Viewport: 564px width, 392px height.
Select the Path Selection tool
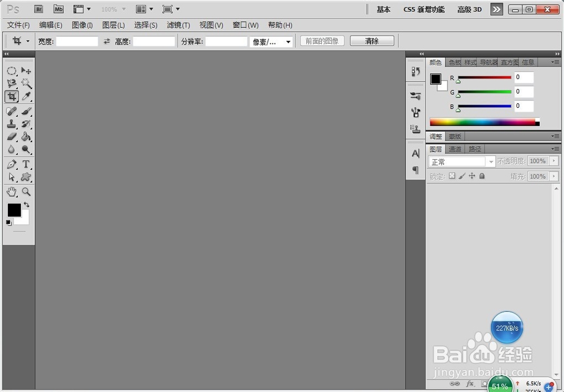click(x=11, y=177)
